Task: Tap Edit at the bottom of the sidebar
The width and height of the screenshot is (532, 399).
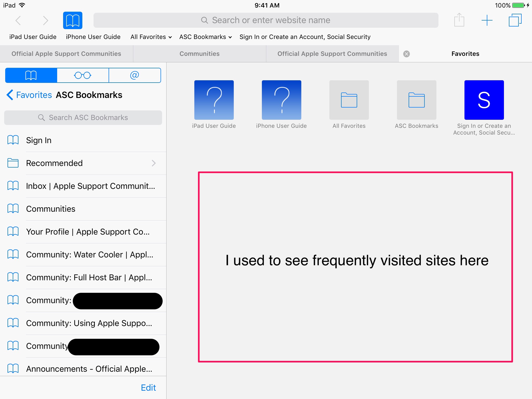Action: (148, 387)
